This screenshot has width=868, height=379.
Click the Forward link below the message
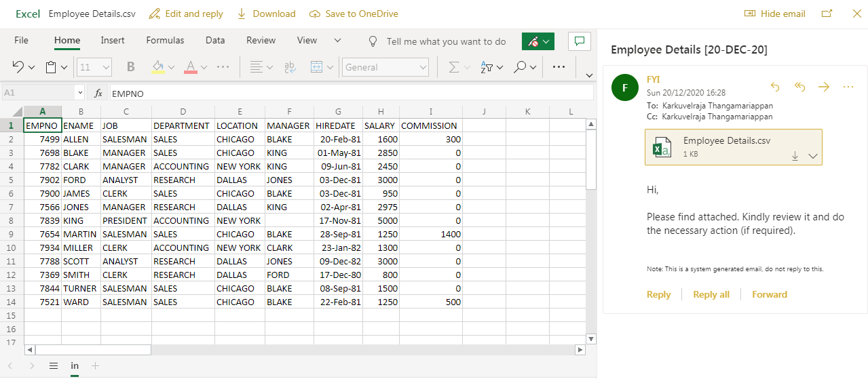(770, 294)
